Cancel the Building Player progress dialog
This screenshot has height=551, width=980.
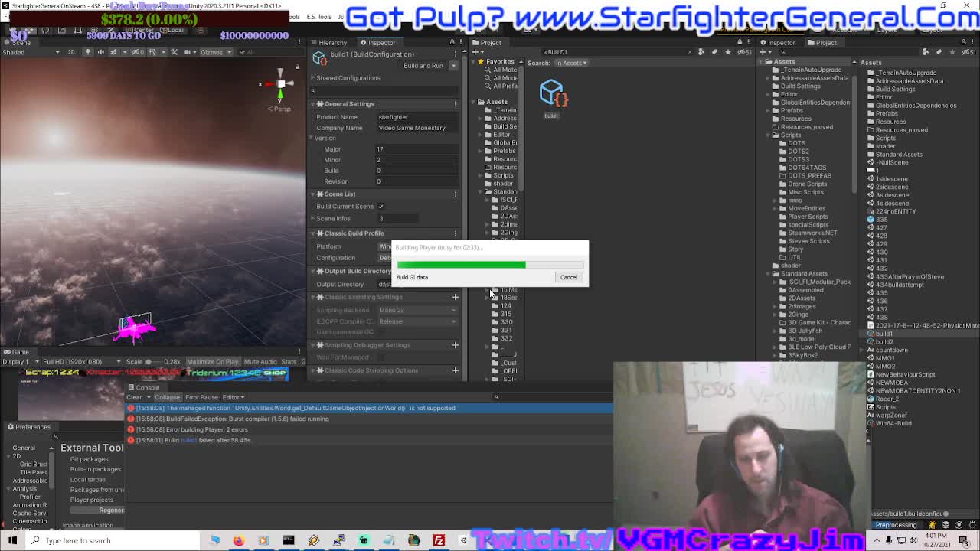[568, 277]
